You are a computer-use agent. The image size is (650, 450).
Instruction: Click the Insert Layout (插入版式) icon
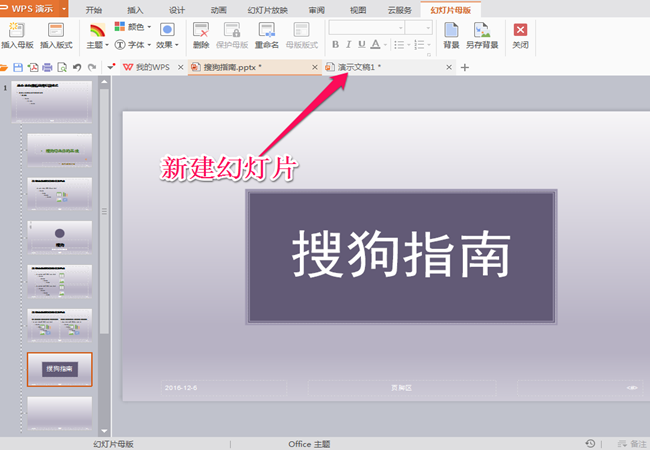[x=56, y=30]
